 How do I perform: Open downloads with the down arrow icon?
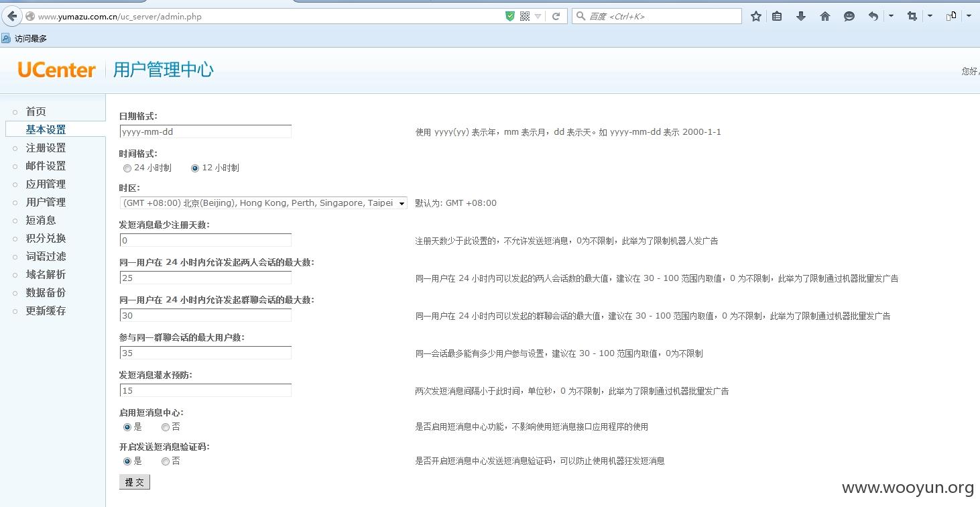[x=801, y=16]
